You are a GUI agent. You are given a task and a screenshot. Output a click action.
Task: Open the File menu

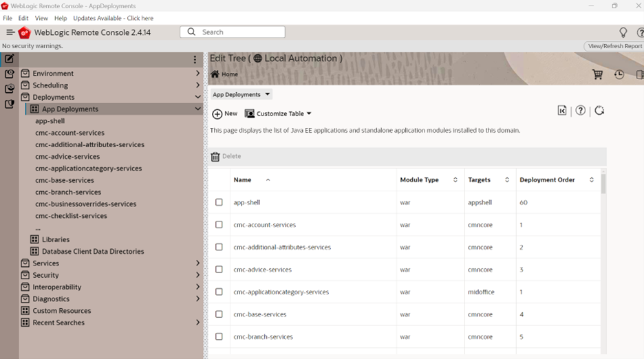tap(8, 18)
